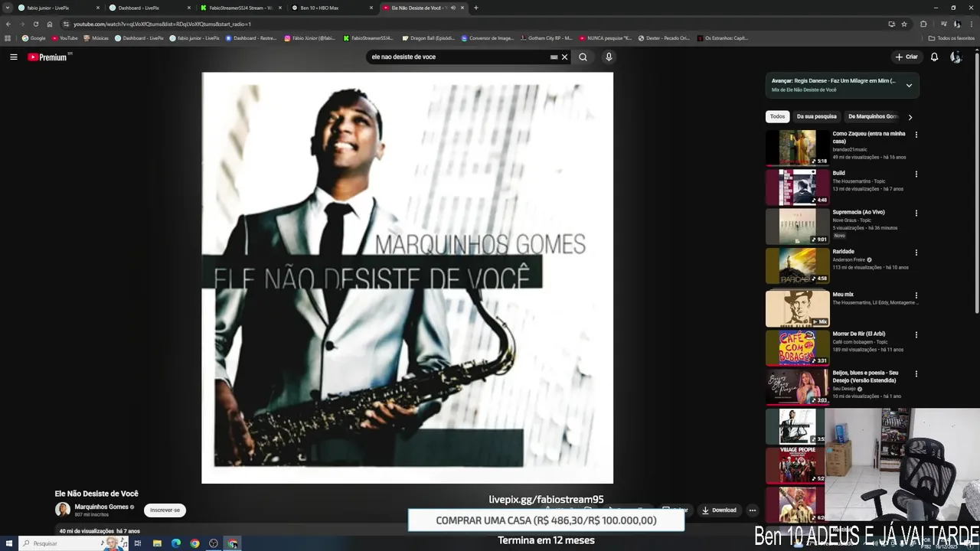
Task: Open Windows Start menu
Action: [x=8, y=543]
